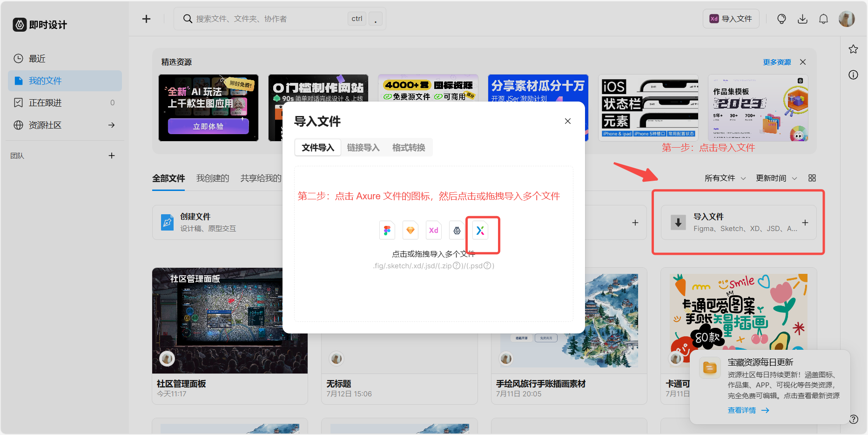Click the 无标题 file title
868x435 pixels.
point(339,384)
